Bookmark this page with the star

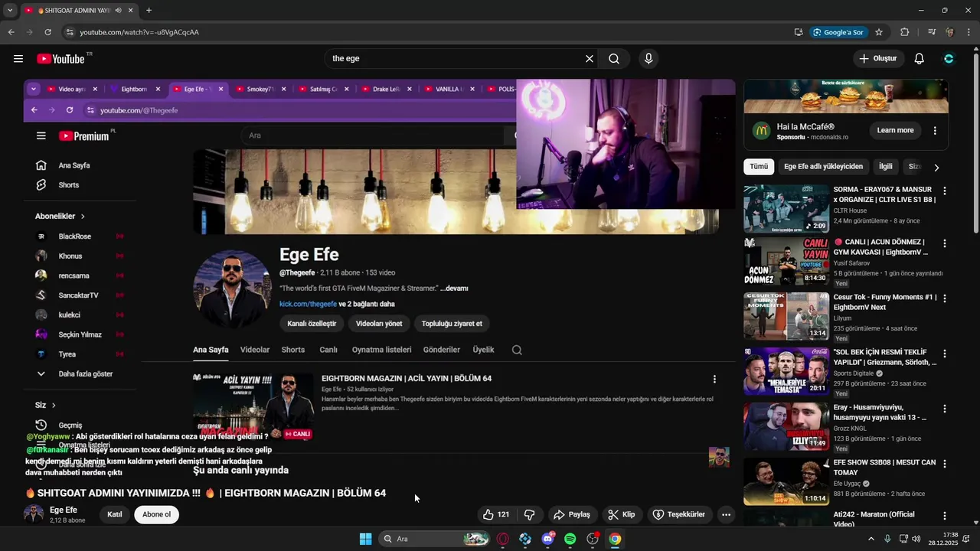879,32
